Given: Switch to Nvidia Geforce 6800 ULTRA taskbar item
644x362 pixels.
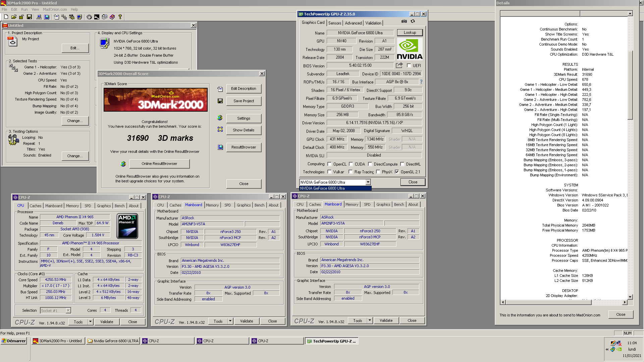Looking at the screenshot, I should coord(113,341).
